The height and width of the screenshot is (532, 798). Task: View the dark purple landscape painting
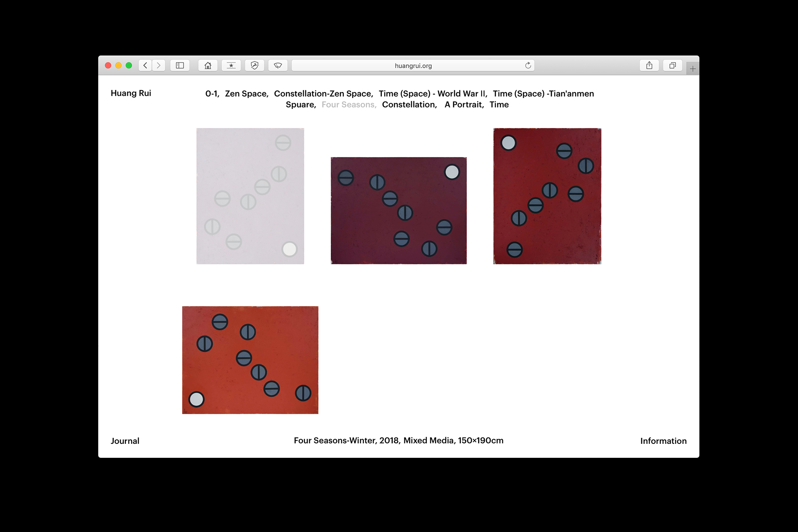click(399, 211)
